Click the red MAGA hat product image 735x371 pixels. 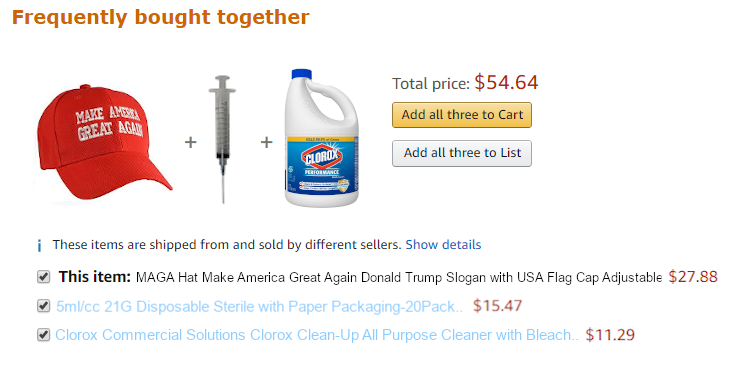point(104,142)
